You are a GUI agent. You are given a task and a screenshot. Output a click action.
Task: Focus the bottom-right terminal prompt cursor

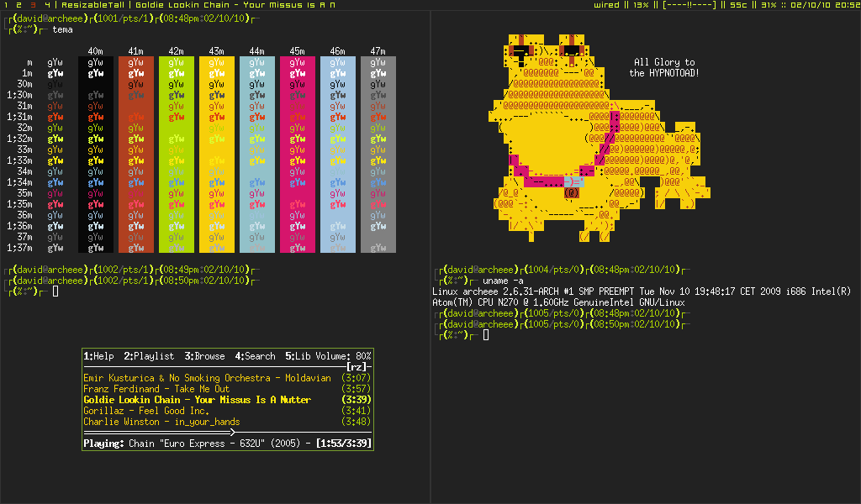486,335
